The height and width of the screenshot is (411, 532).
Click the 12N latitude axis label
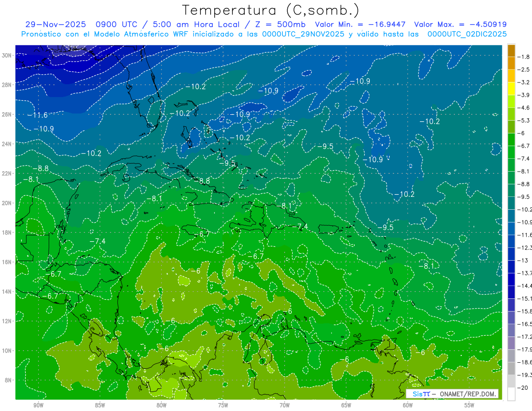click(8, 321)
